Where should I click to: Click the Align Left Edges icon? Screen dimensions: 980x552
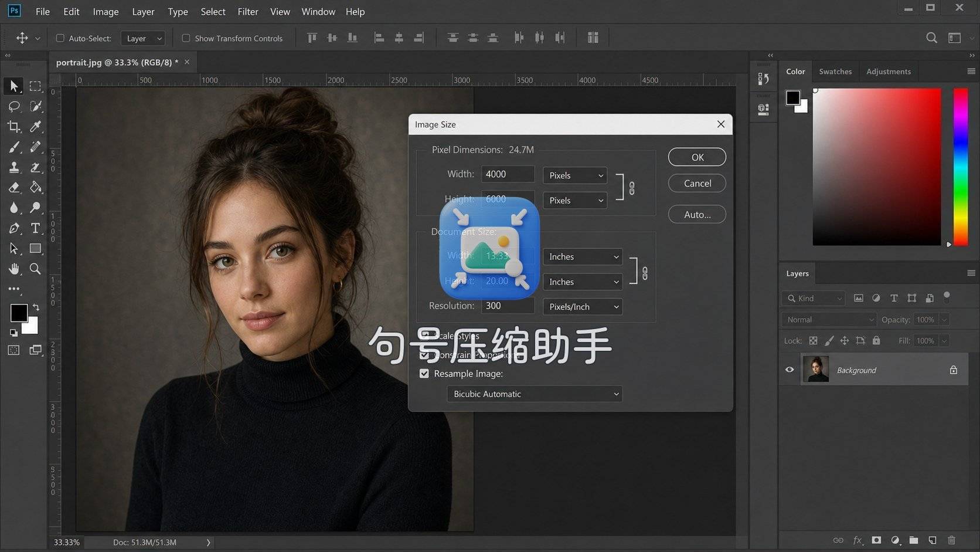click(x=379, y=38)
